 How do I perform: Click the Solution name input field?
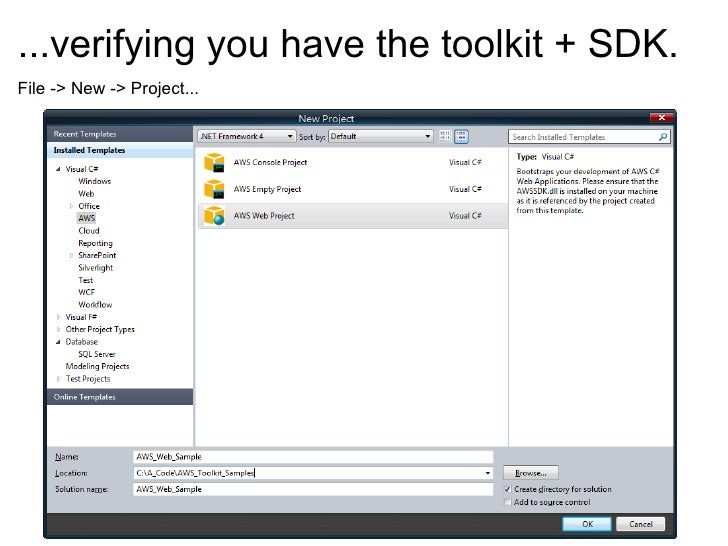tap(313, 489)
